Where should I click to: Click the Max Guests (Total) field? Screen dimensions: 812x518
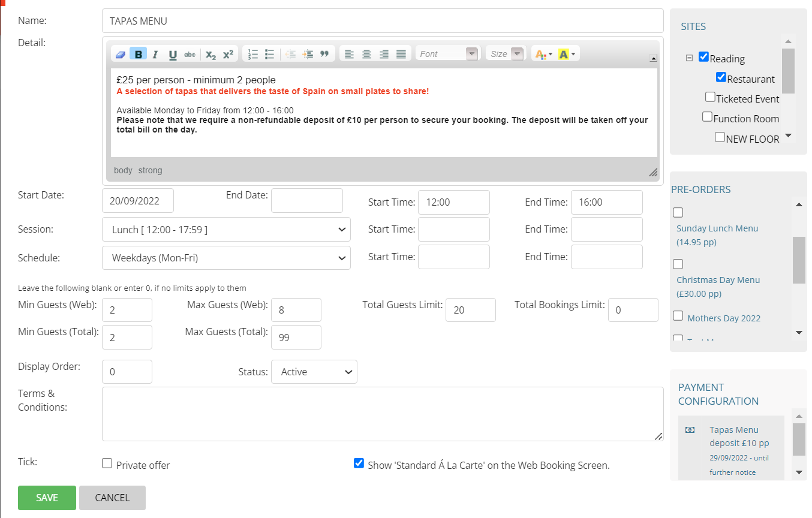296,338
